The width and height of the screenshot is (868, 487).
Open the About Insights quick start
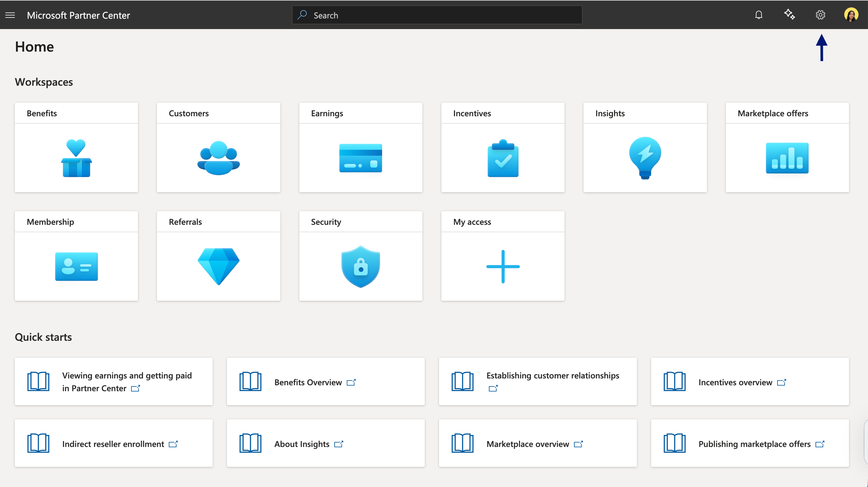click(325, 443)
